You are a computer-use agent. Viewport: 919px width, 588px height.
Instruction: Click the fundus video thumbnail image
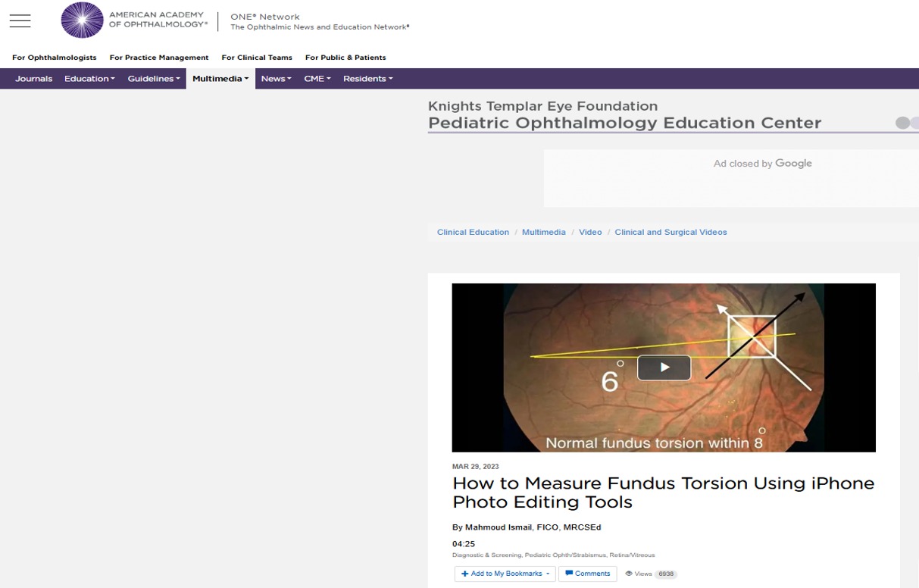(664, 367)
